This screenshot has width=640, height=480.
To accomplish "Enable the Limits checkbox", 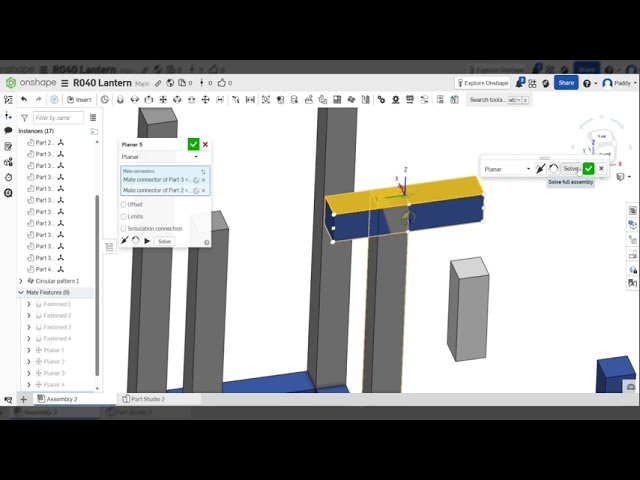I will pyautogui.click(x=123, y=217).
